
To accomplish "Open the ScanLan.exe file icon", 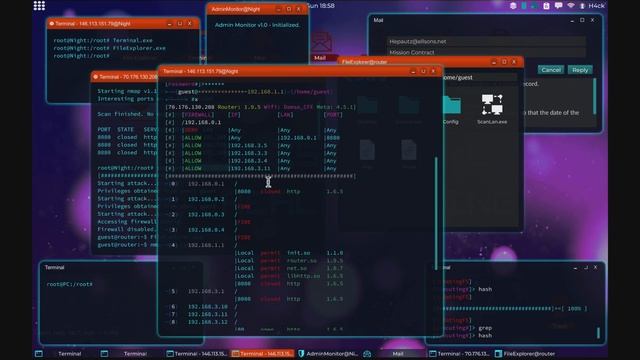I will pos(492,109).
